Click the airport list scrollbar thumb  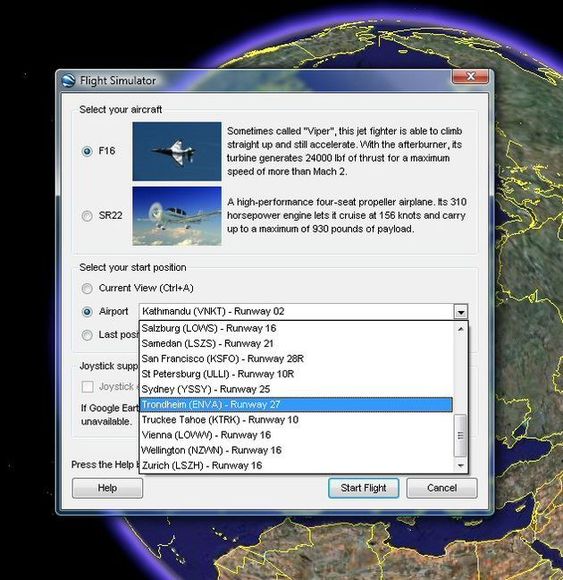[x=461, y=435]
